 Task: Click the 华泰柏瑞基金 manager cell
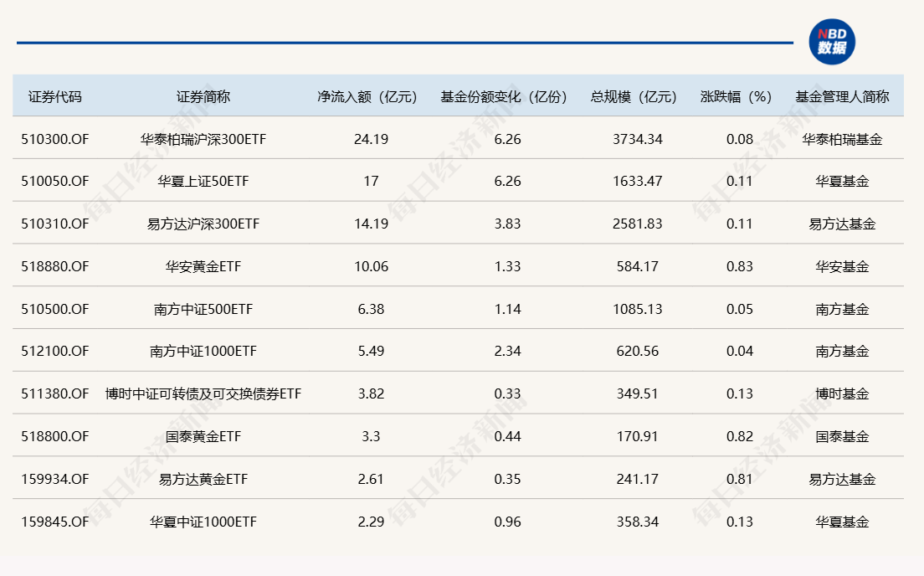842,139
